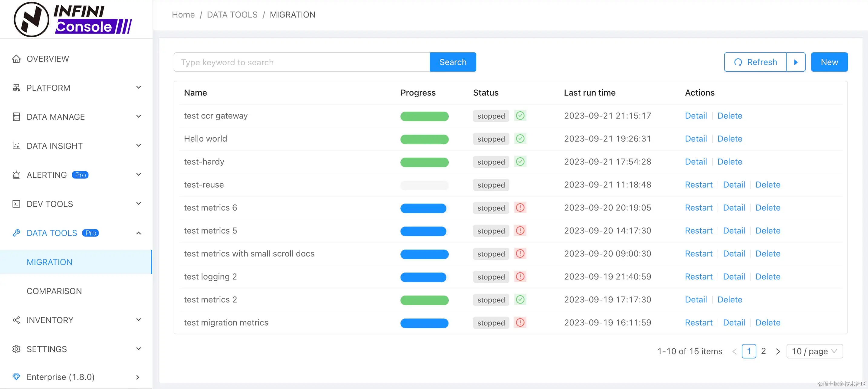Restart the test-reuse migration task

click(699, 185)
